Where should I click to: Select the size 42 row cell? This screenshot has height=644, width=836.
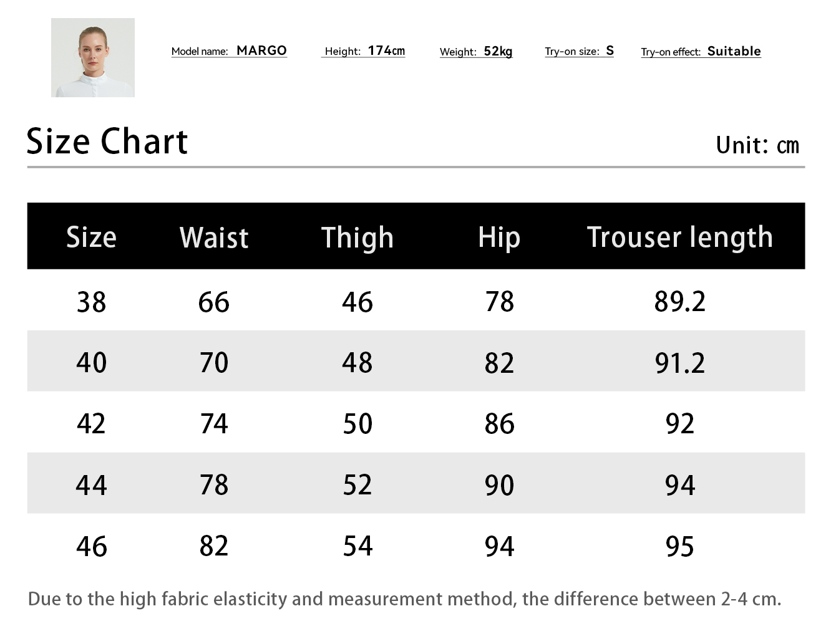click(91, 423)
